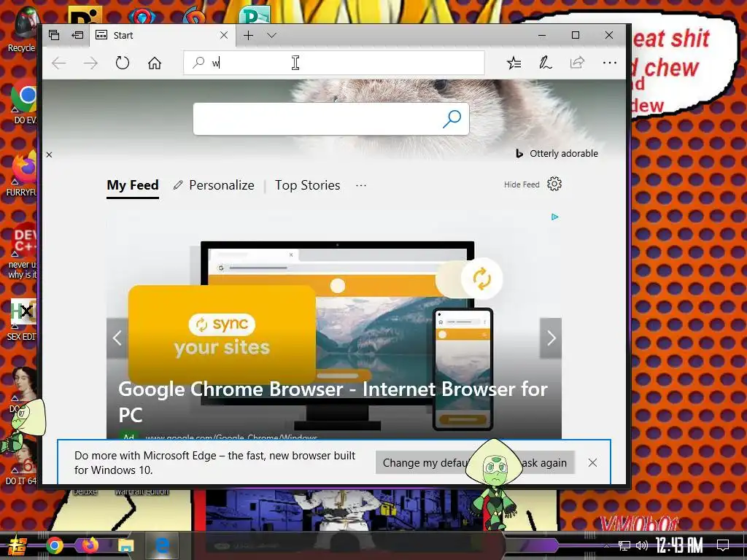The image size is (747, 560).
Task: Launch Chrome from the taskbar
Action: [x=55, y=545]
